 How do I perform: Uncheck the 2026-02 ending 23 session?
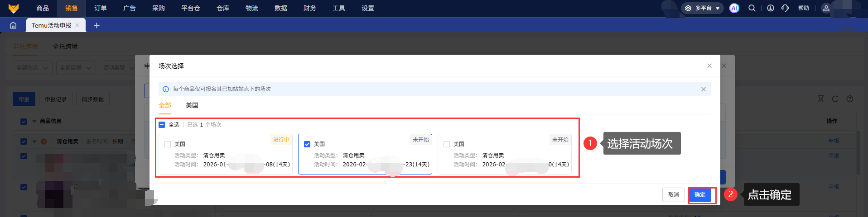click(307, 144)
